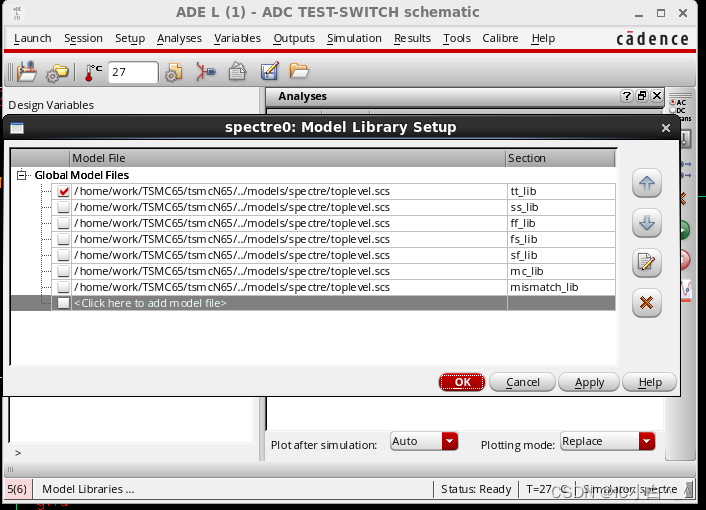
Task: Select the tt_lib section cell
Action: coord(561,191)
